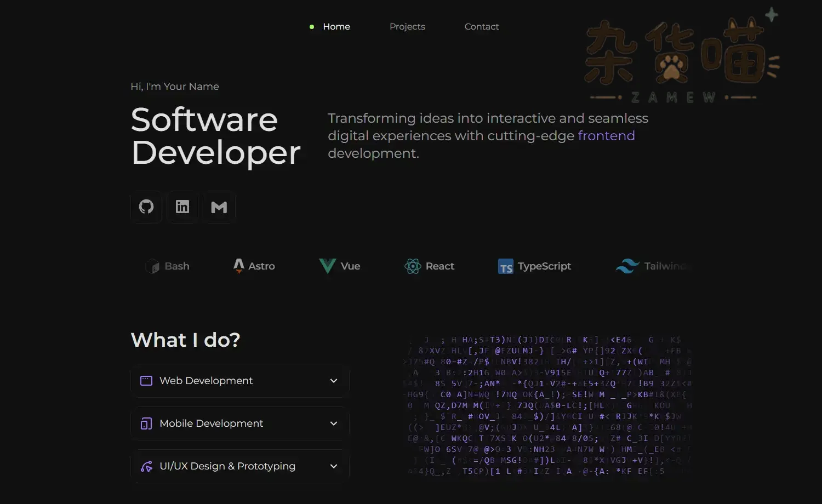Click the 'Software Developer' heading
The image size is (822, 504).
[216, 136]
